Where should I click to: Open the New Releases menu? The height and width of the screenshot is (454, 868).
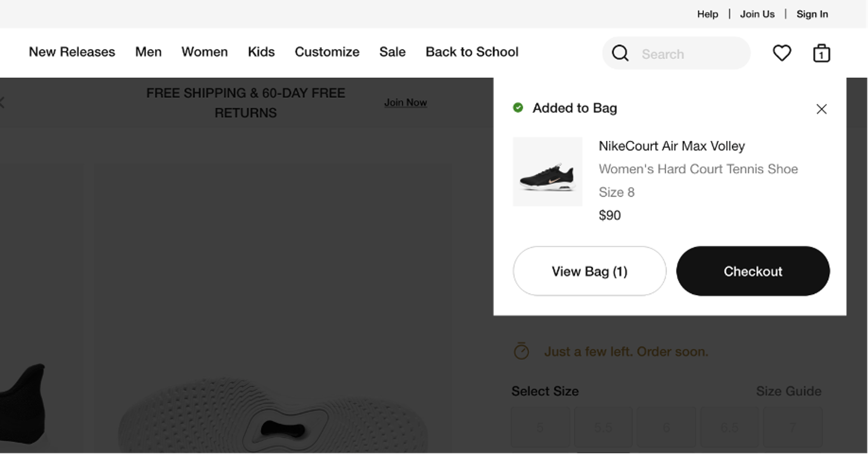click(72, 52)
